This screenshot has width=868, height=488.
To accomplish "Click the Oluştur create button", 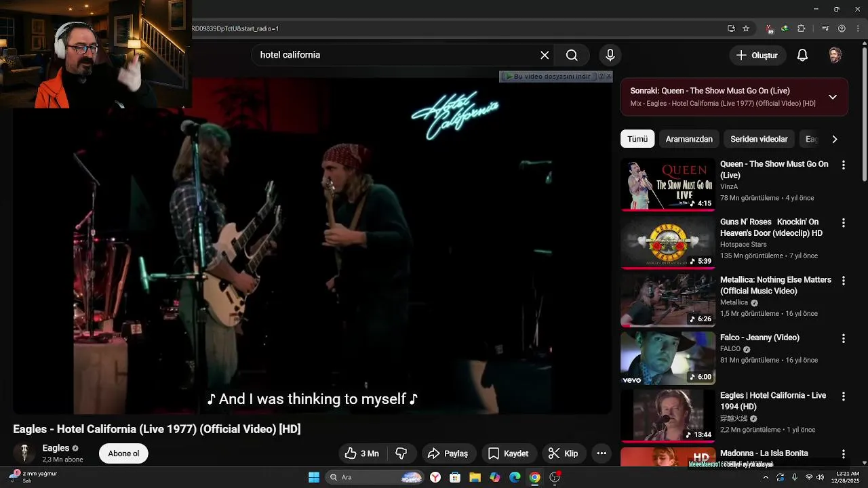I will [757, 55].
